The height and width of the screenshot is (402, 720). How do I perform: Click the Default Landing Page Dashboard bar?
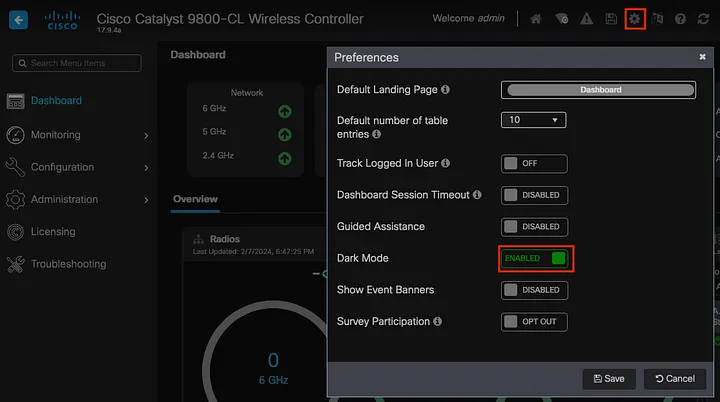click(600, 89)
